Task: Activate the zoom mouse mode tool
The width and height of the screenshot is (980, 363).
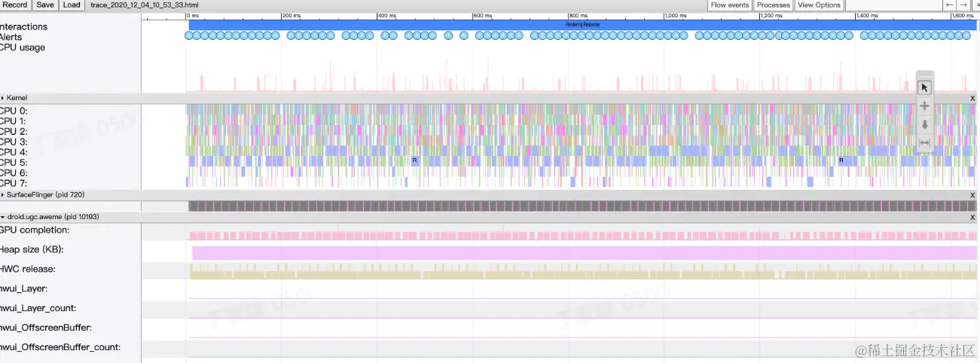Action: tap(925, 124)
